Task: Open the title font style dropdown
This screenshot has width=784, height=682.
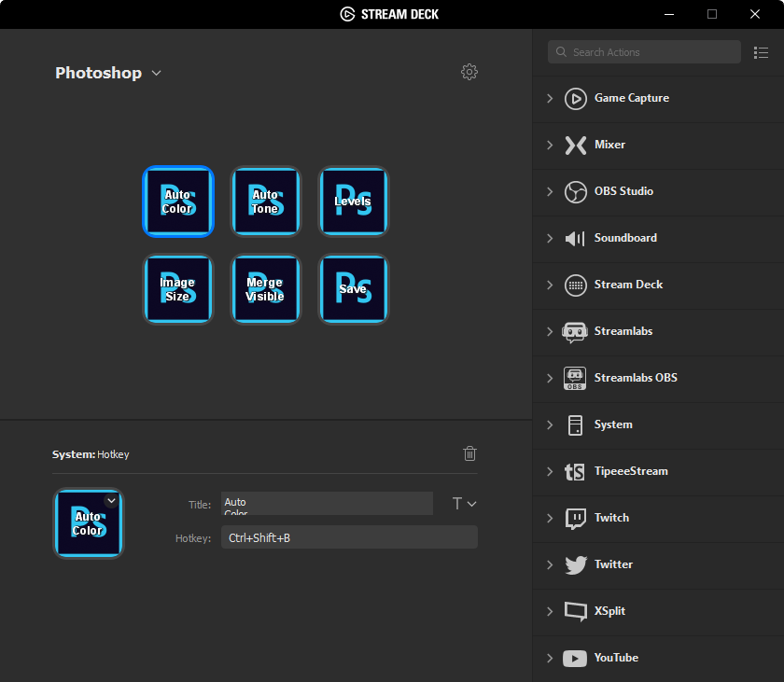Action: 464,504
